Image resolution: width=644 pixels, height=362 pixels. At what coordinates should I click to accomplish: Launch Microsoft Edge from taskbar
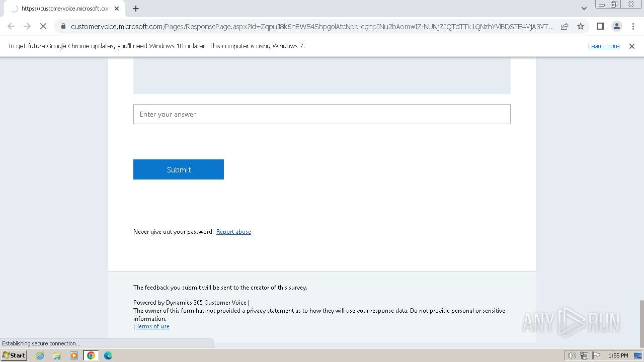click(108, 355)
